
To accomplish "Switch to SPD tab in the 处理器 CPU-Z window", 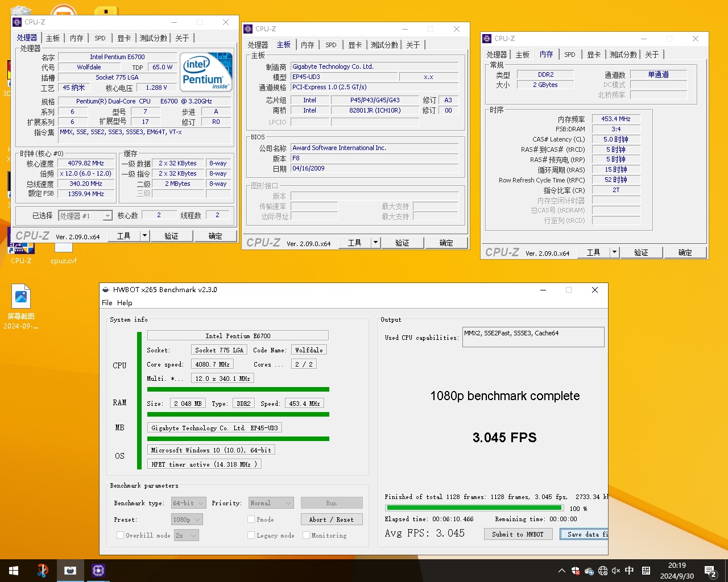I will pyautogui.click(x=100, y=38).
